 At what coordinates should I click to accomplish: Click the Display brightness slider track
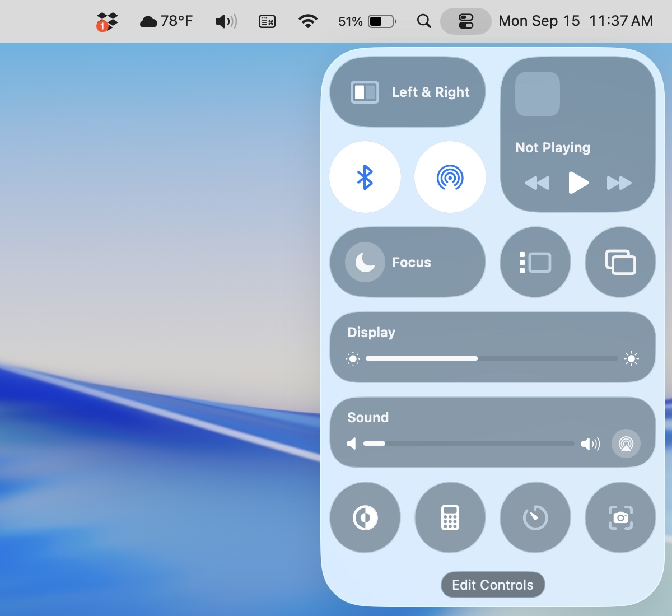click(492, 358)
